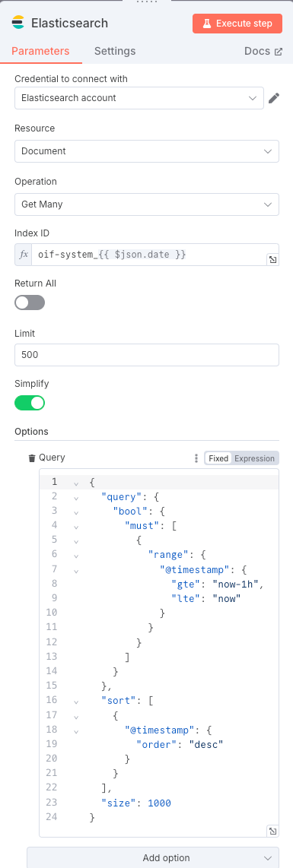This screenshot has height=868, width=293.
Task: Click the fx expression icon in Index ID
Action: click(x=24, y=255)
